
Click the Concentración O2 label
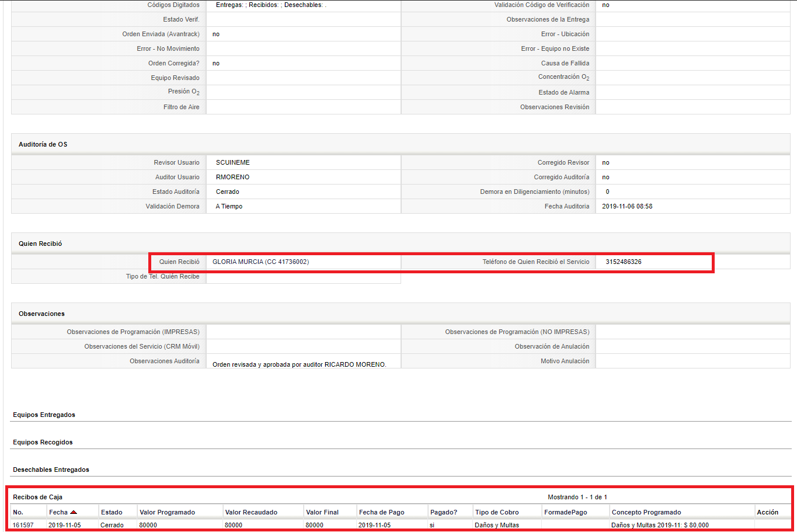click(563, 77)
